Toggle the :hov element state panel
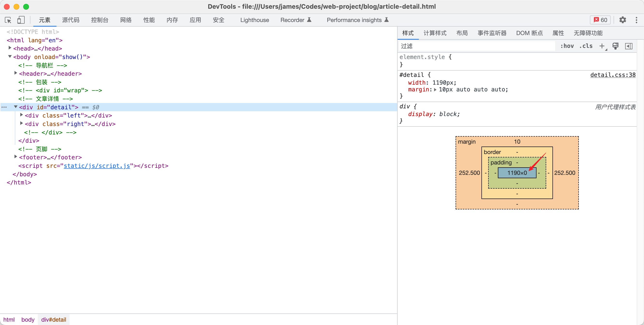The width and height of the screenshot is (644, 325). [x=567, y=46]
